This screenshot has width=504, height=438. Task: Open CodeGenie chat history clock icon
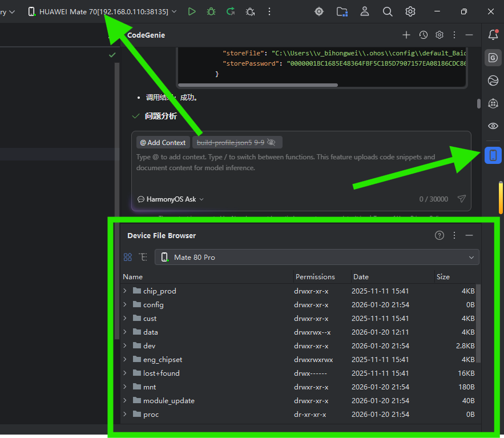pos(424,35)
